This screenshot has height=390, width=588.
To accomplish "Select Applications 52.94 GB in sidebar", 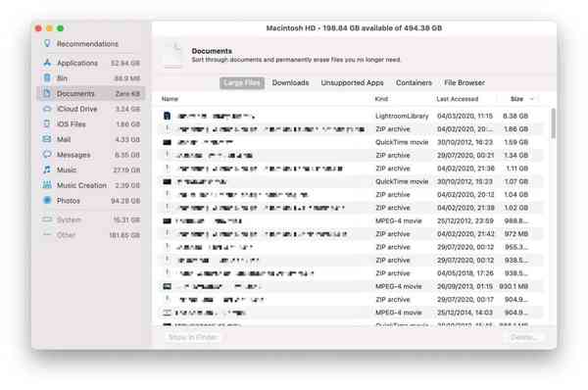I will tap(91, 63).
